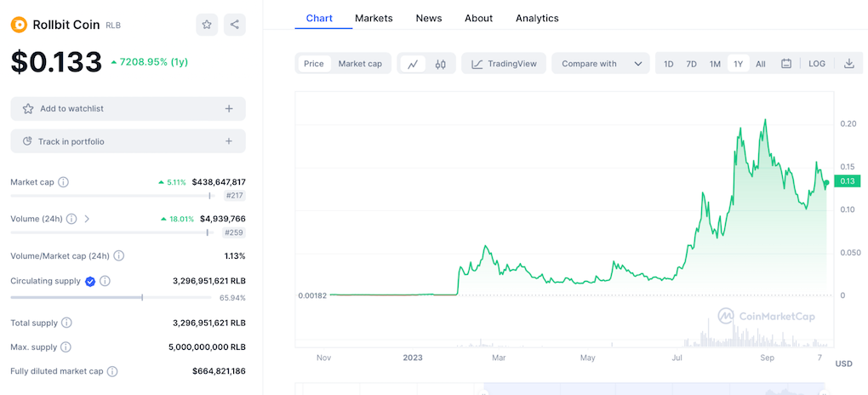Set chart range to 1Y
The width and height of the screenshot is (868, 395).
coord(739,64)
